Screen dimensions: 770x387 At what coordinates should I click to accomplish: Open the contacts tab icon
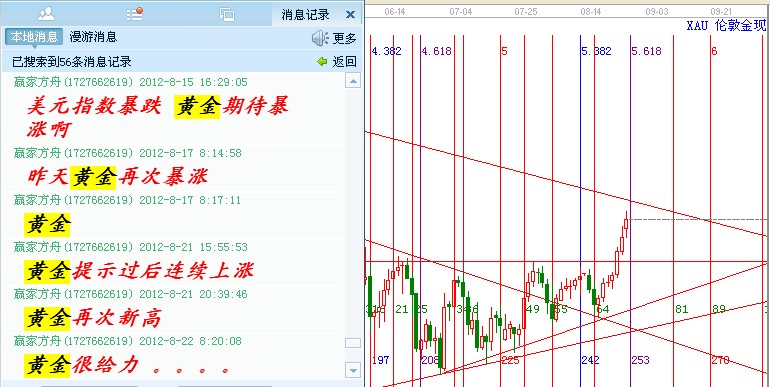pyautogui.click(x=46, y=14)
